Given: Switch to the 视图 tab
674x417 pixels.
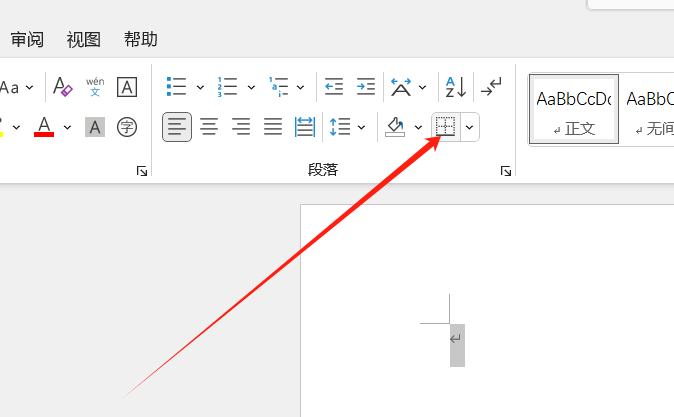Looking at the screenshot, I should (84, 40).
